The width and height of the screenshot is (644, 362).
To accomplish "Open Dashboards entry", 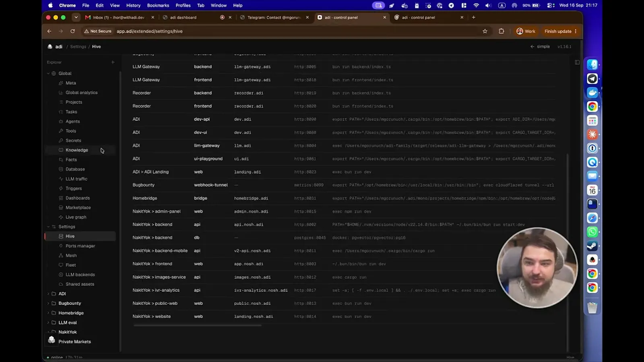I will pos(78,198).
